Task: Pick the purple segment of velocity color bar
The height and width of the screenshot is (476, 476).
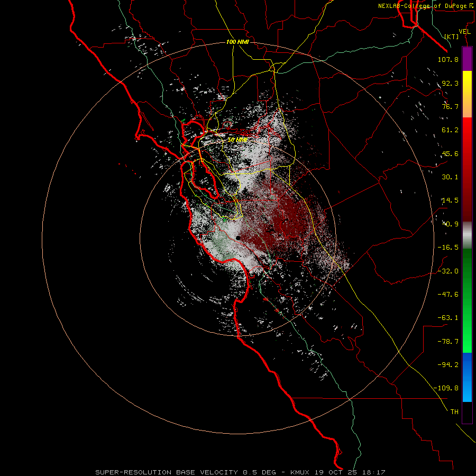Action: point(467,59)
